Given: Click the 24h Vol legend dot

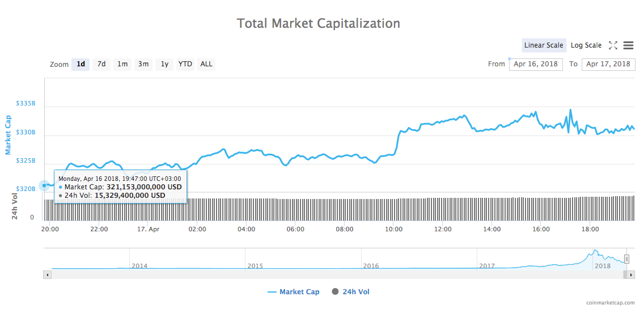Looking at the screenshot, I should tap(335, 292).
